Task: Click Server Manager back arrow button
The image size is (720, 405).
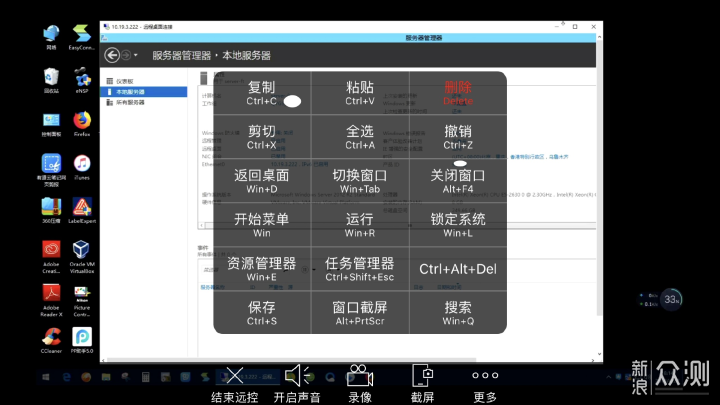Action: tap(112, 55)
